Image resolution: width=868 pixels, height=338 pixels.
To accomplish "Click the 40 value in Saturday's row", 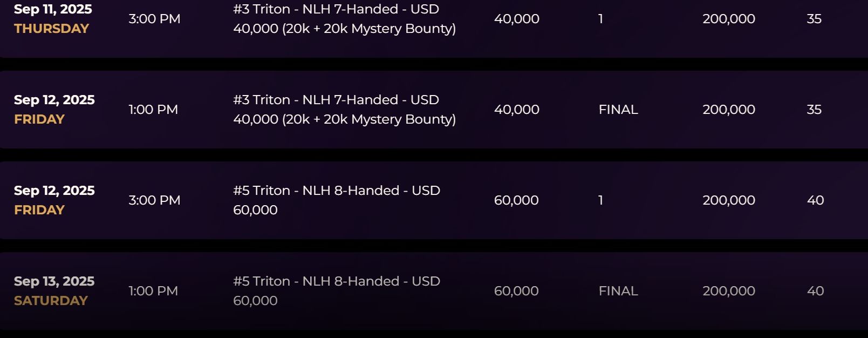I will pos(815,291).
